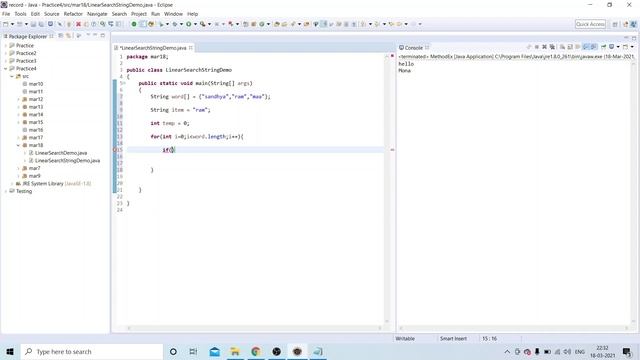Click Console horizontal scrollbar
Viewport: 640px width, 360px height.
(514, 328)
